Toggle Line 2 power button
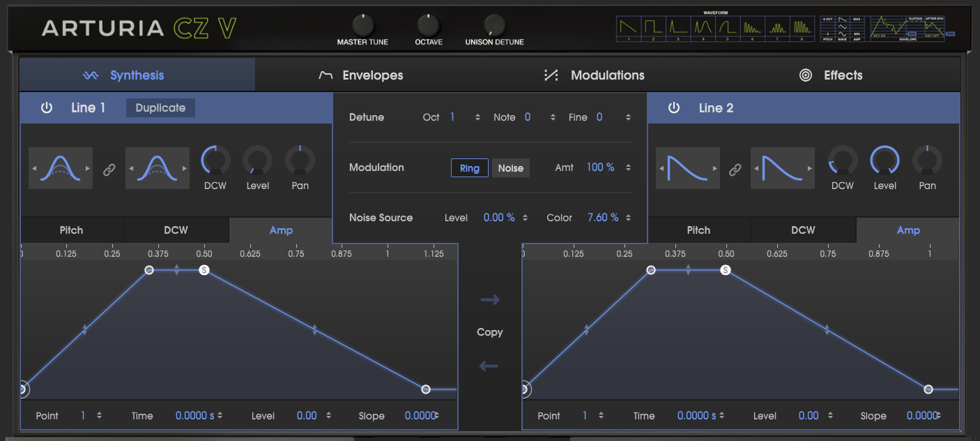980x441 pixels. (x=674, y=108)
